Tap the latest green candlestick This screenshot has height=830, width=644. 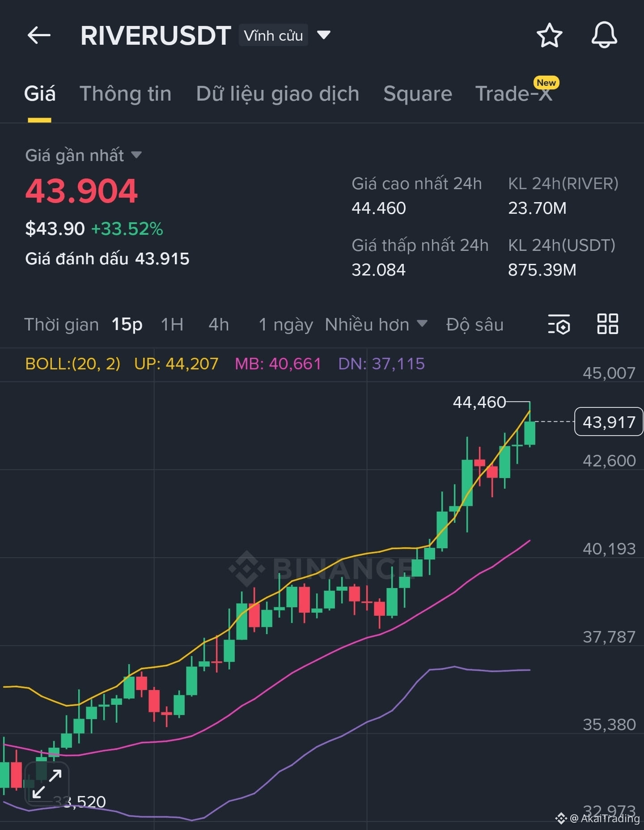click(x=530, y=432)
